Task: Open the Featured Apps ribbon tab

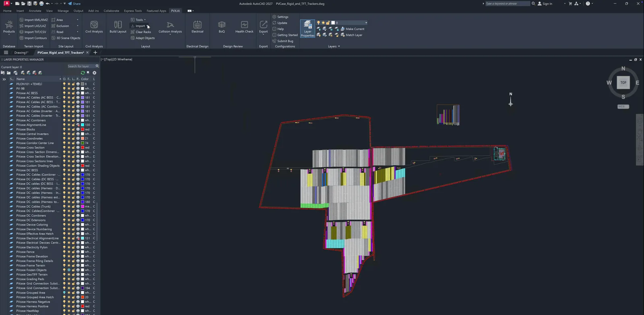Action: click(156, 11)
